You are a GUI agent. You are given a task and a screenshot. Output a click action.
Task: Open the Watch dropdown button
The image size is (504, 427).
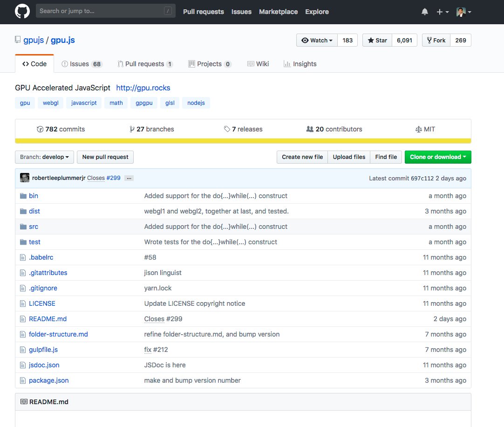coord(317,40)
